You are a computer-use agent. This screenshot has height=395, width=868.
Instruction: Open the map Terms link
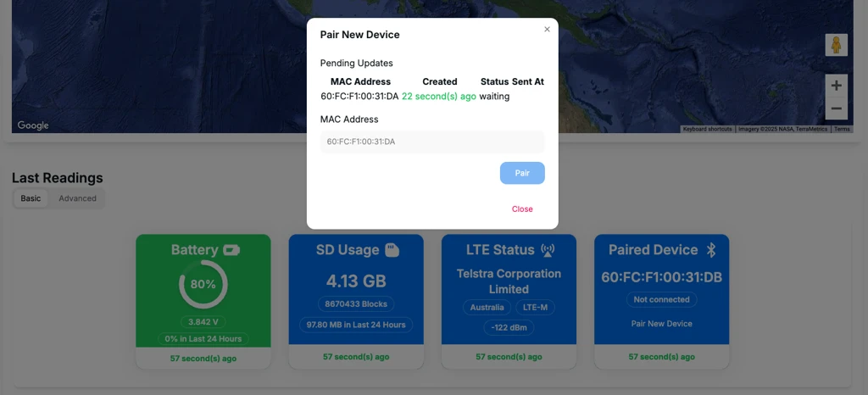[x=842, y=129]
